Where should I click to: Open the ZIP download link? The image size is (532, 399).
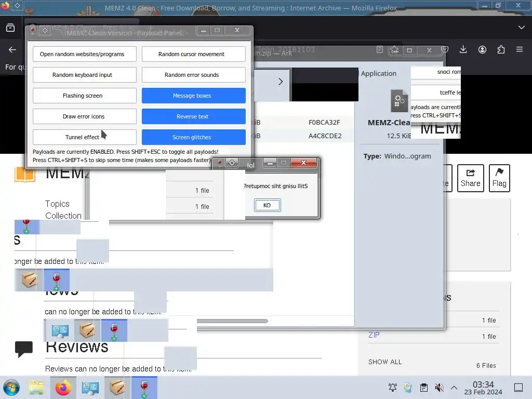coord(374,335)
